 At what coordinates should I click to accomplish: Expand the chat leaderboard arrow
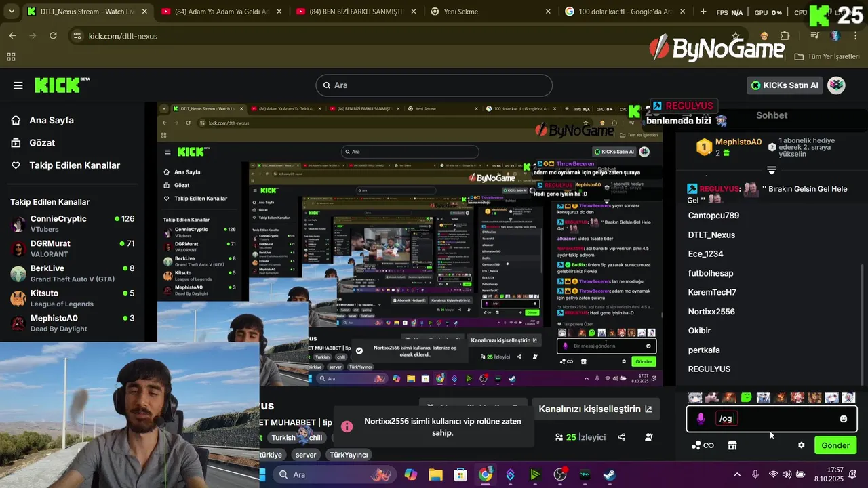[x=772, y=170]
